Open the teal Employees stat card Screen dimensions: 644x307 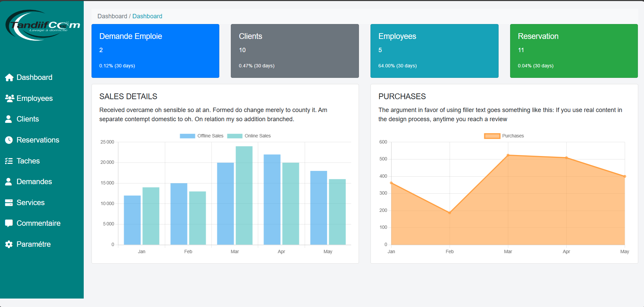(434, 51)
